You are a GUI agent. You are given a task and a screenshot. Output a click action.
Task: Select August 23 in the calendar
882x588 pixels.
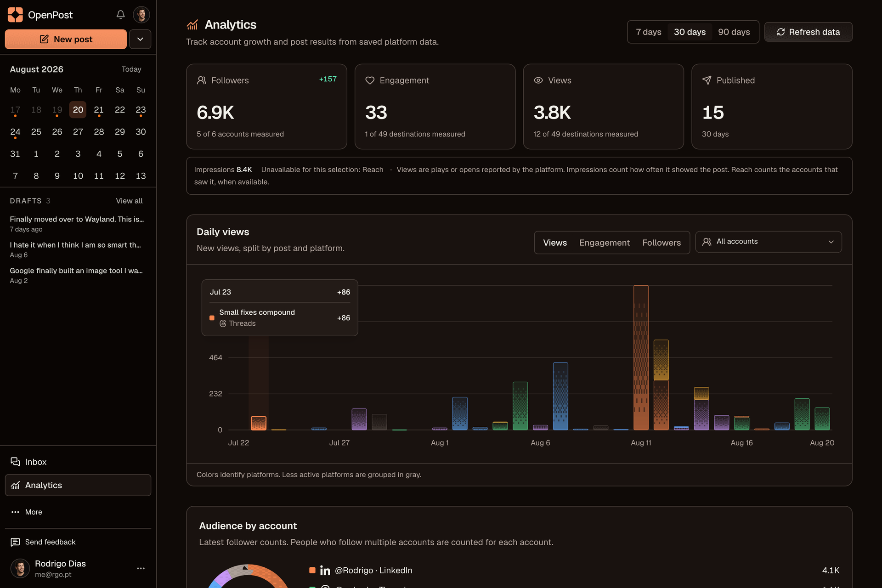(x=141, y=110)
